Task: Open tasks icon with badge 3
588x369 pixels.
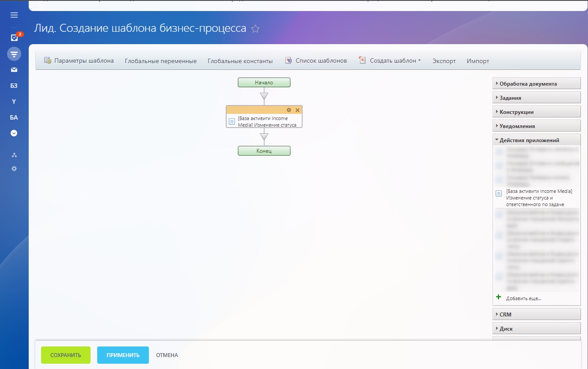Action: [x=14, y=38]
